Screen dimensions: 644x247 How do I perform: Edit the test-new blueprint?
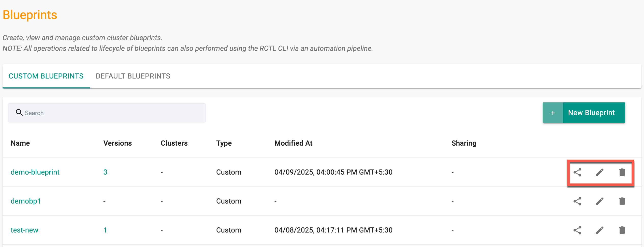[x=599, y=230]
